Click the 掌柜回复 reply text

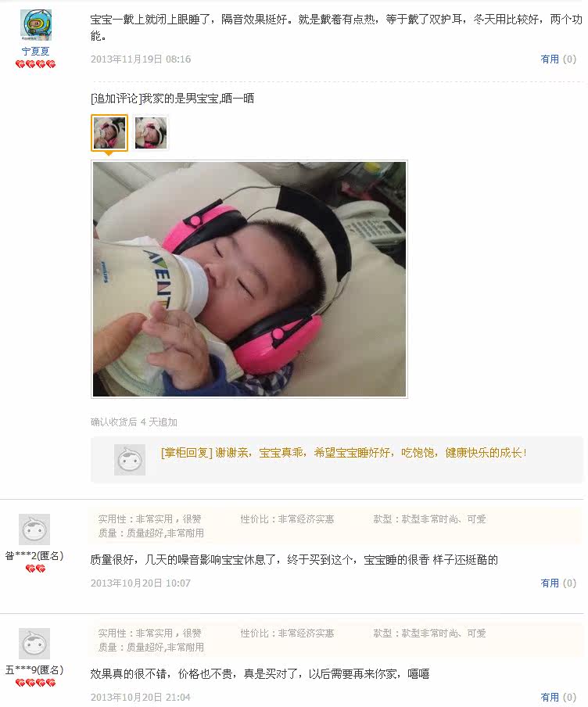tap(343, 453)
